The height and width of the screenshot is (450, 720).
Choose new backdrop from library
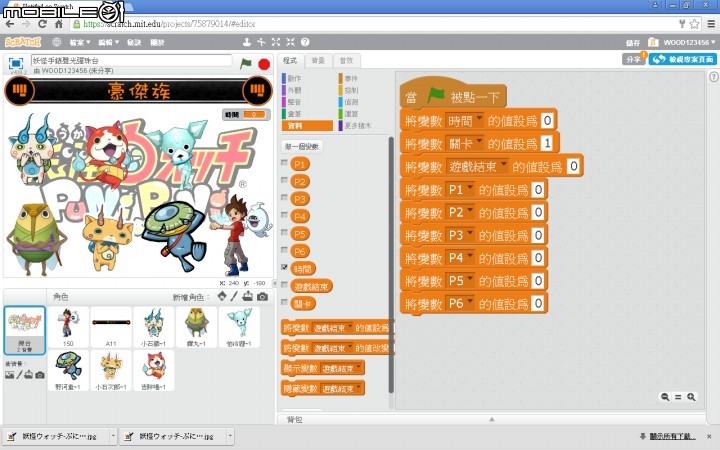9,375
